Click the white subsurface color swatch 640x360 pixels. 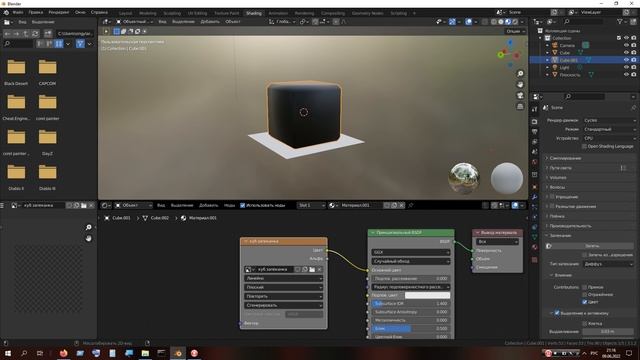pyautogui.click(x=427, y=295)
